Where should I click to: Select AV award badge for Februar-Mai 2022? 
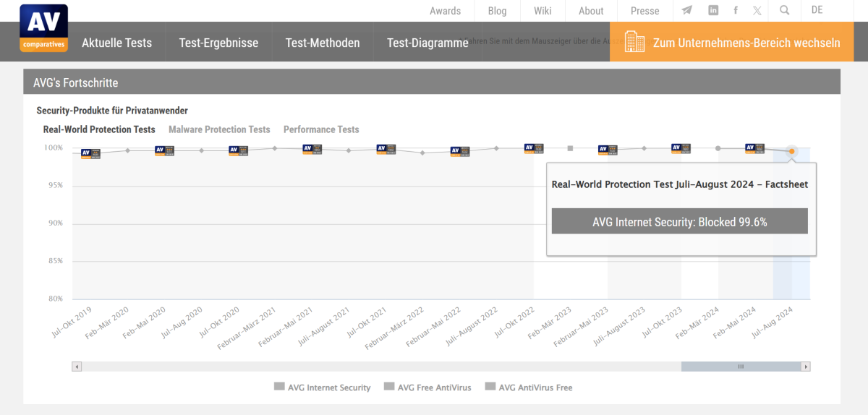point(459,151)
